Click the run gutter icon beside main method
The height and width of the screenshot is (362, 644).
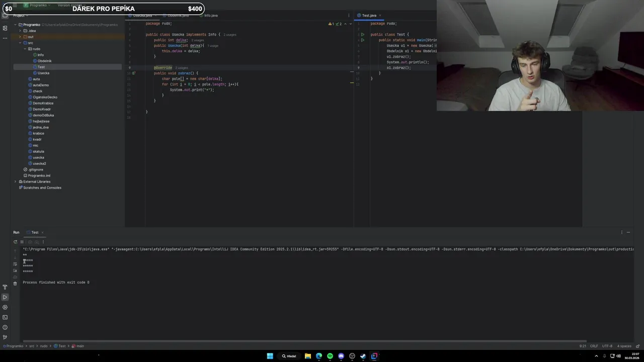coord(363,40)
